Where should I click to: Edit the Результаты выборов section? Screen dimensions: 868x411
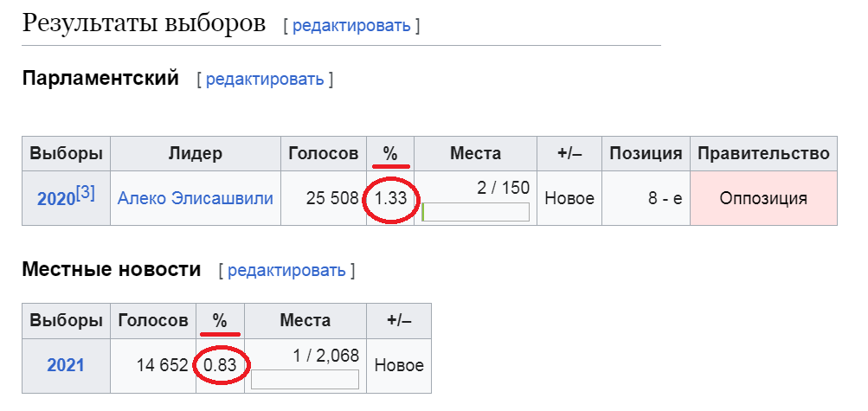(x=351, y=25)
